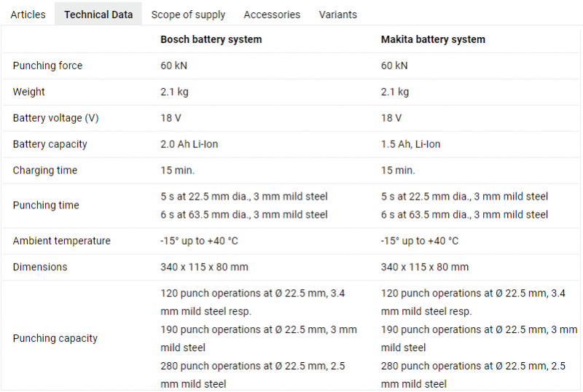
Task: Select the Punching time row label
Action: tap(46, 205)
